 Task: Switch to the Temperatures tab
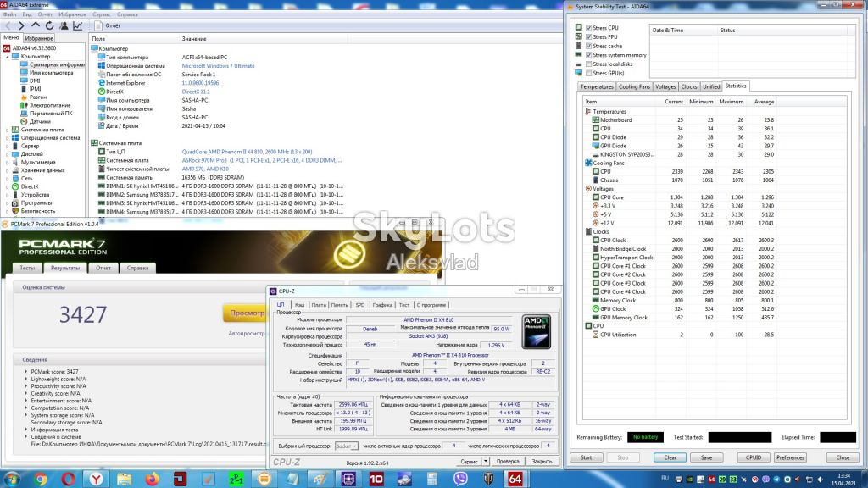click(597, 87)
